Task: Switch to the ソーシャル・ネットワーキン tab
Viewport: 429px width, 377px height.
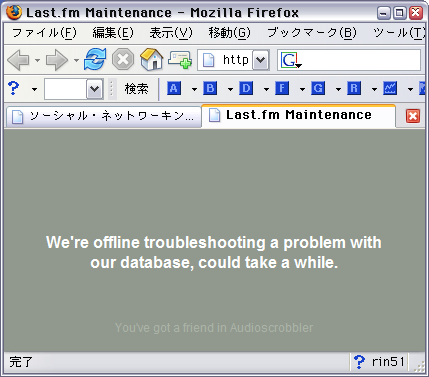Action: point(103,116)
